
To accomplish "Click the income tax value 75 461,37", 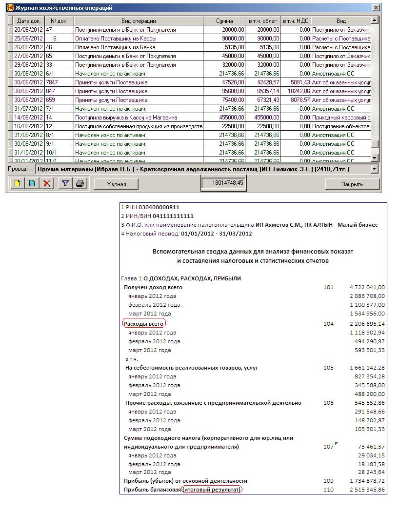I will pyautogui.click(x=372, y=447).
